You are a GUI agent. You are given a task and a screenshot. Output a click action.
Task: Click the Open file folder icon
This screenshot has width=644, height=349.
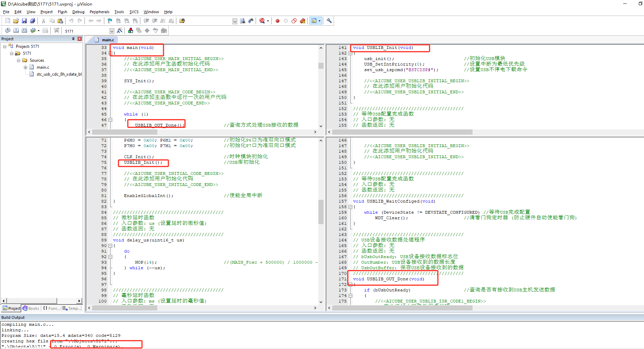pos(16,21)
